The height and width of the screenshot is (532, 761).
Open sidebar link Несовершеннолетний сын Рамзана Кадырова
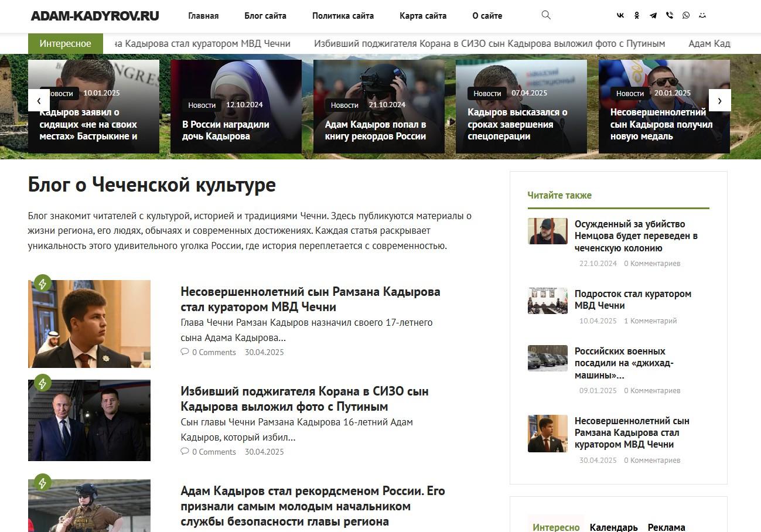click(x=632, y=432)
